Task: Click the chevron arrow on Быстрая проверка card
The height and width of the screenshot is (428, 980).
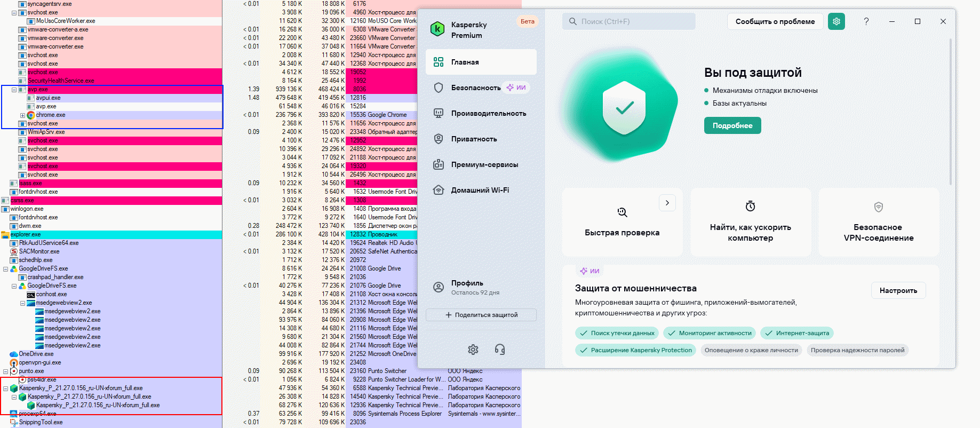Action: [x=667, y=203]
